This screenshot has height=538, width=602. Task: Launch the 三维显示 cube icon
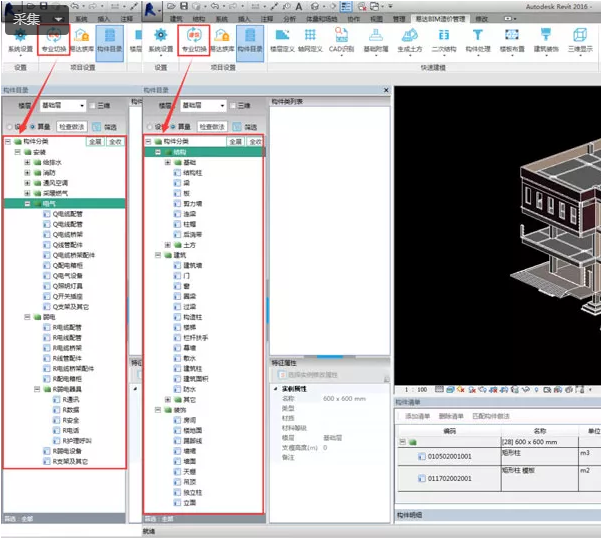pyautogui.click(x=580, y=40)
